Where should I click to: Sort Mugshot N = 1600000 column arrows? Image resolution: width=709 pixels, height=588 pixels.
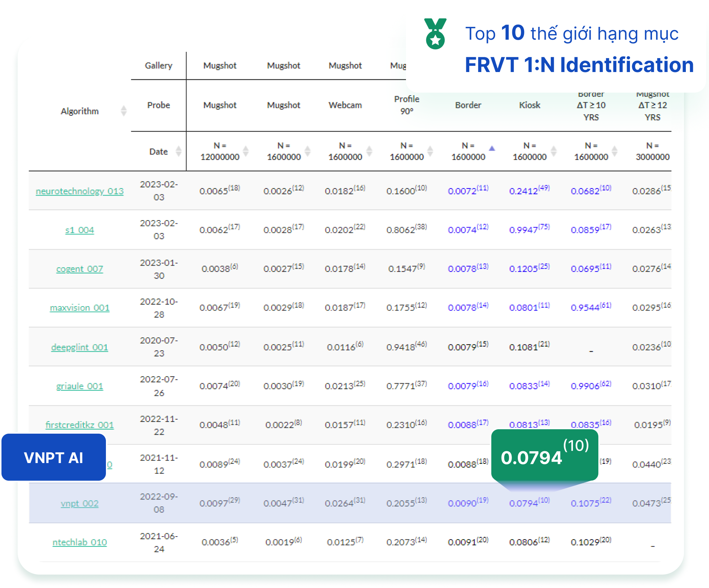tap(307, 151)
